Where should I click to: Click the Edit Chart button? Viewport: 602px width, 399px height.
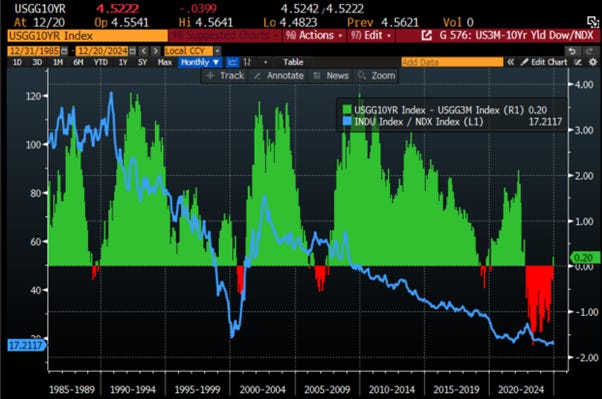pos(544,62)
